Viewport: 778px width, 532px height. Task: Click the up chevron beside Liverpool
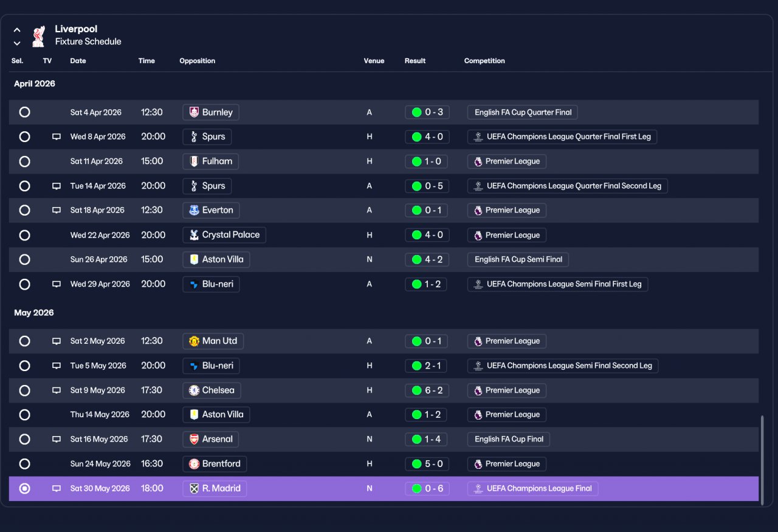pyautogui.click(x=17, y=30)
